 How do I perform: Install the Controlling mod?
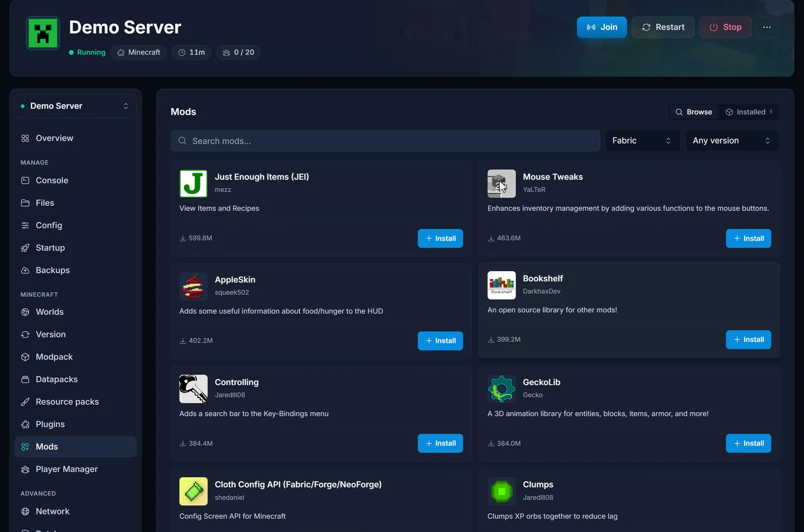pos(440,444)
